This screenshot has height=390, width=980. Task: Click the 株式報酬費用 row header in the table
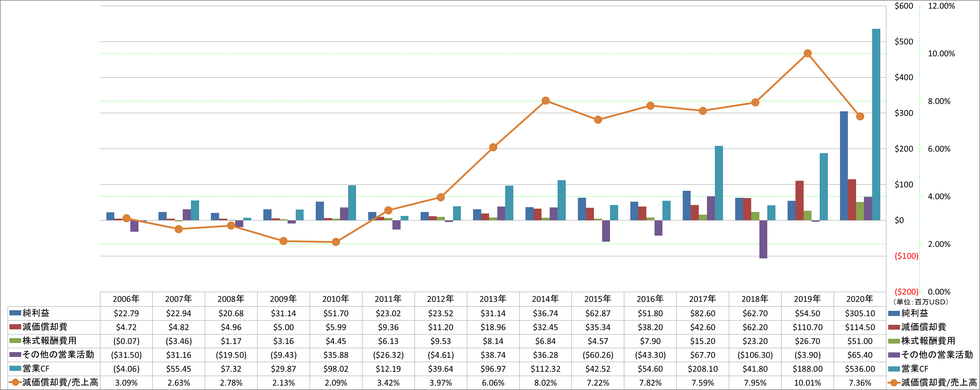point(49,341)
